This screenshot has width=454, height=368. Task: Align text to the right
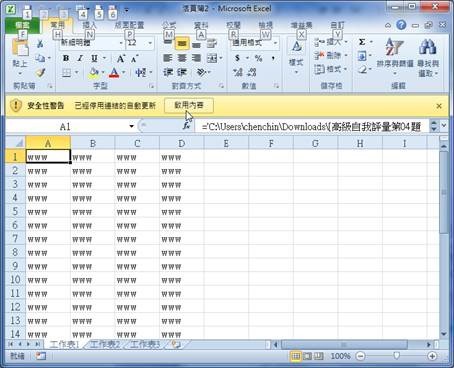197,58
